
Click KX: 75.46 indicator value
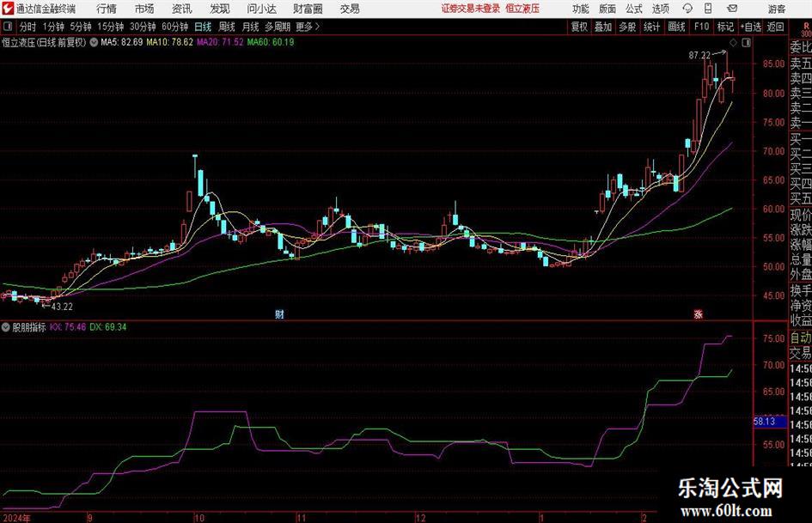coord(68,327)
